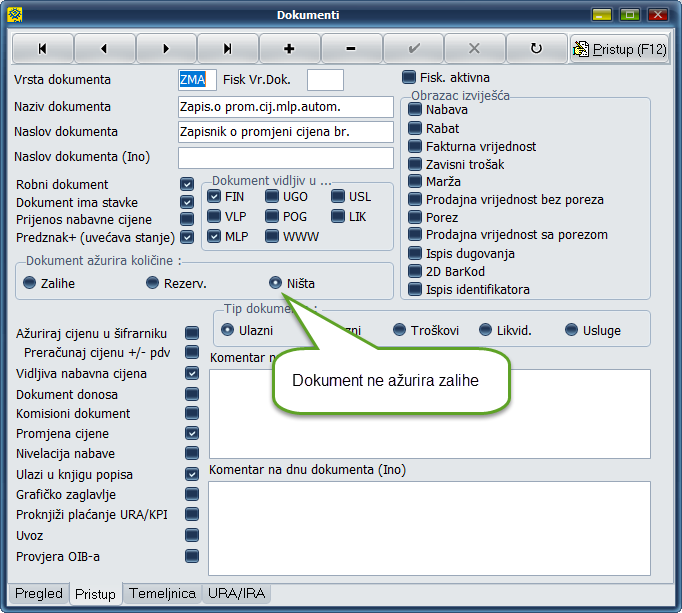
Task: Refresh data with the reload button
Action: coord(536,48)
